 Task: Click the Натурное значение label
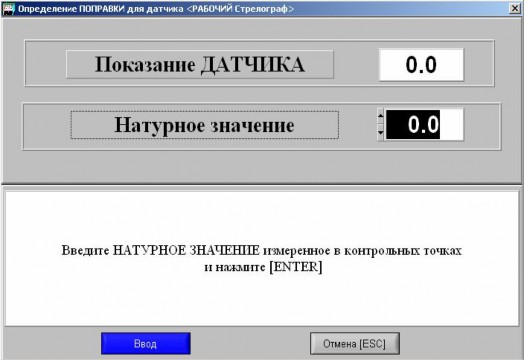tap(205, 125)
